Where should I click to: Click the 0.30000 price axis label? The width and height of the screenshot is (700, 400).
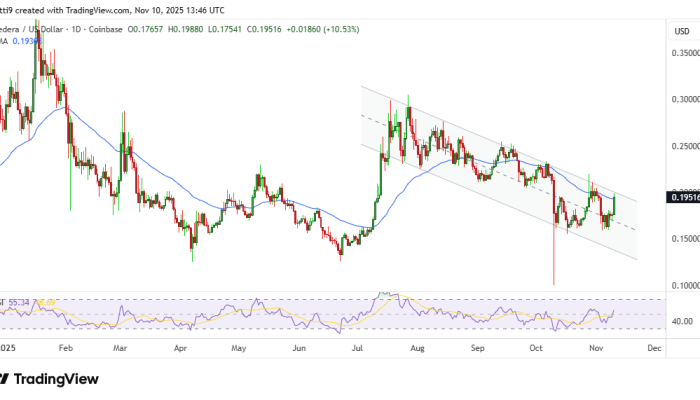click(682, 99)
